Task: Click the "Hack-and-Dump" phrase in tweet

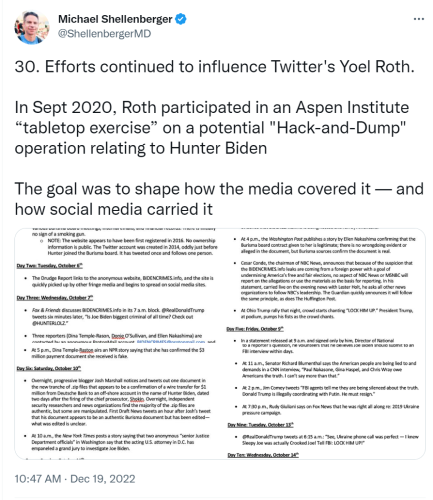Action: 339,128
